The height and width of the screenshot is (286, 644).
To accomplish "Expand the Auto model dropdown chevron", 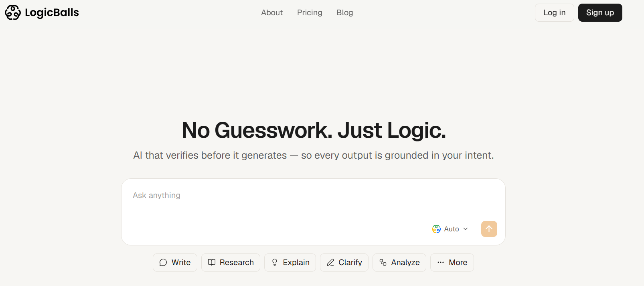I will tap(466, 229).
